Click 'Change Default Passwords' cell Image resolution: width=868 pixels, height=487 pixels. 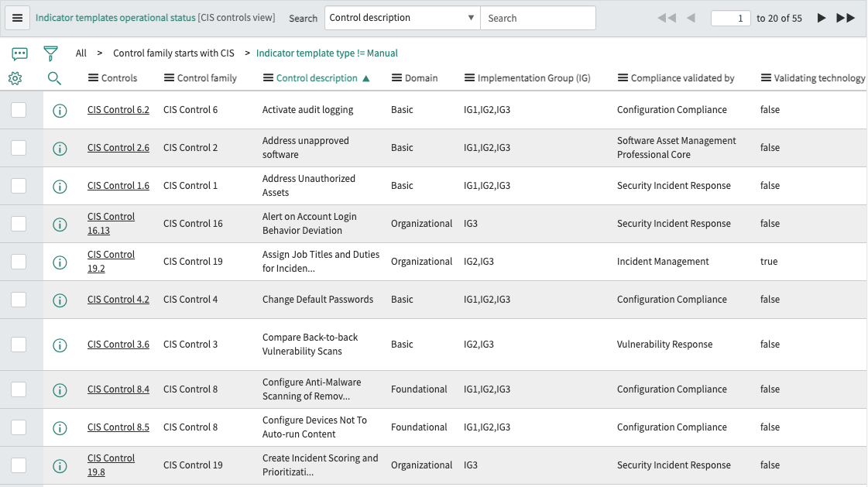tap(317, 300)
